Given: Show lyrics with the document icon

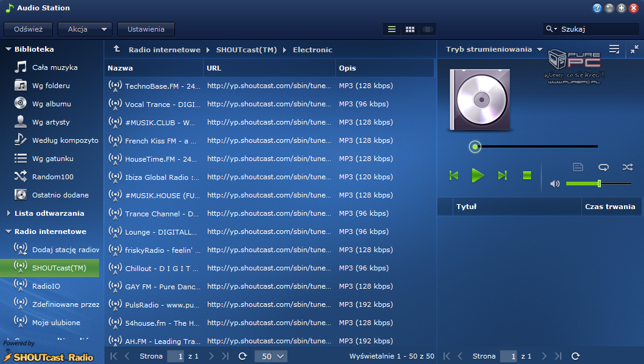Looking at the screenshot, I should pos(578,167).
